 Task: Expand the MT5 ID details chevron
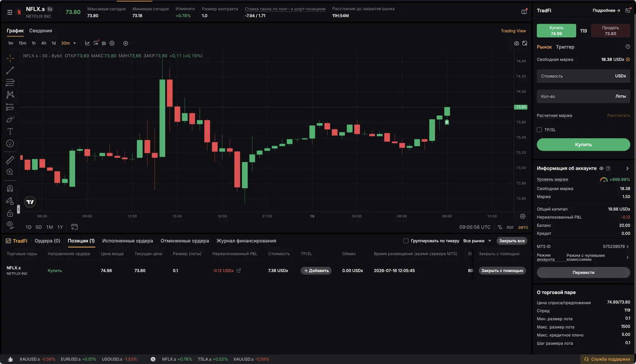coord(628,247)
